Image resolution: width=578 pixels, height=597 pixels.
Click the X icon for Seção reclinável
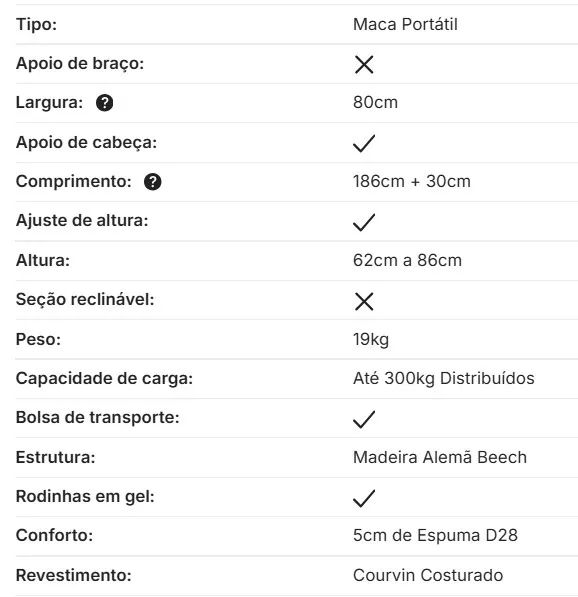coord(364,302)
